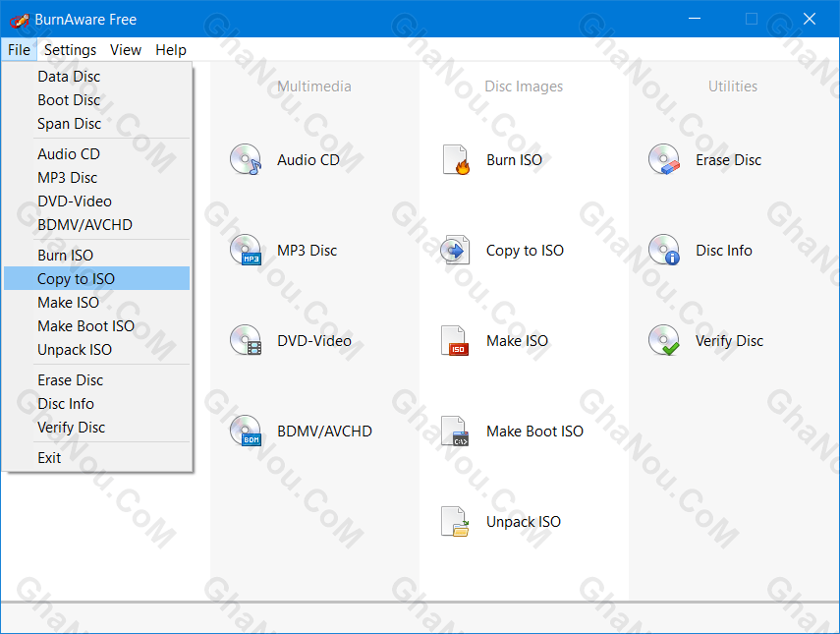The height and width of the screenshot is (634, 840).
Task: Close the open File menu
Action: (x=19, y=50)
